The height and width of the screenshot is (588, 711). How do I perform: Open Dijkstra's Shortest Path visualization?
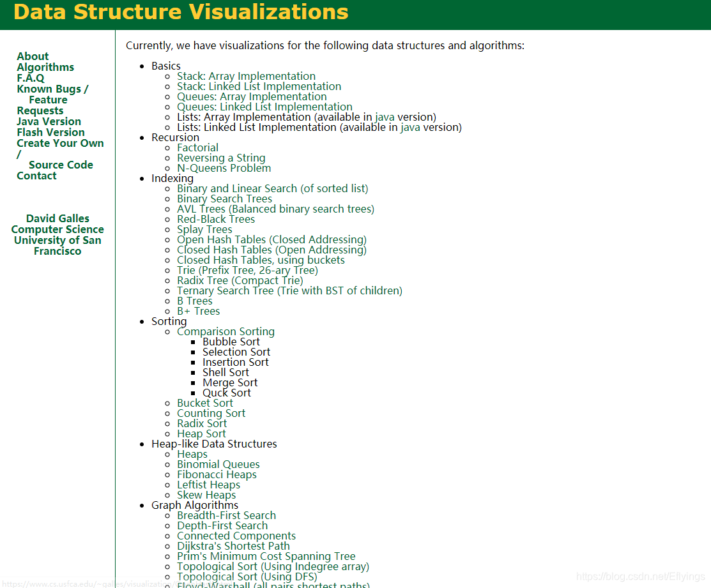tap(233, 547)
